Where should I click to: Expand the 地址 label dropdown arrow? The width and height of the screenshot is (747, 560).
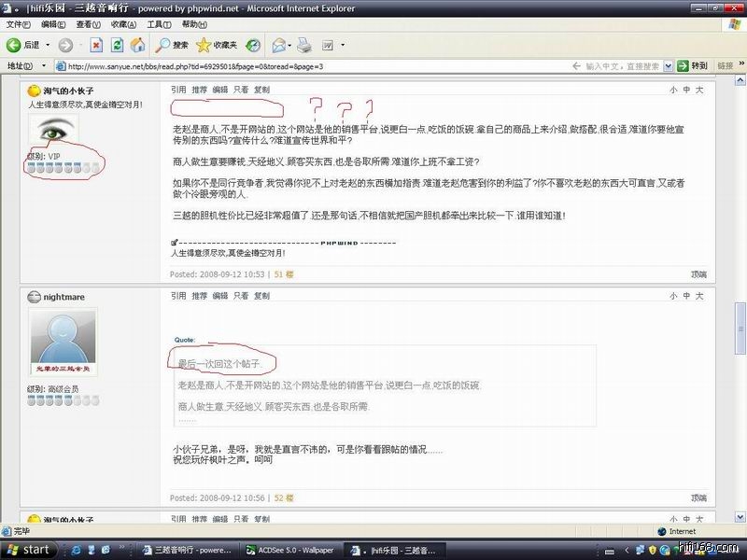pos(43,66)
